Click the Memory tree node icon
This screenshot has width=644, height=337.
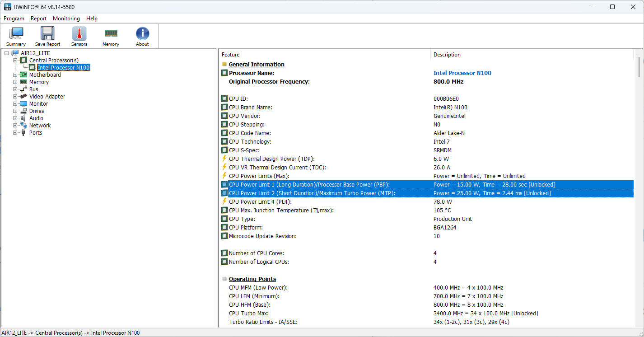click(x=23, y=82)
